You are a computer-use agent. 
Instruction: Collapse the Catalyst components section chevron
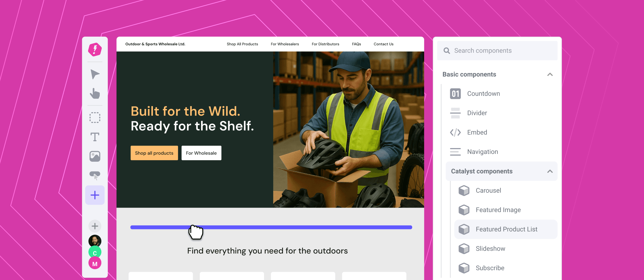click(x=550, y=171)
